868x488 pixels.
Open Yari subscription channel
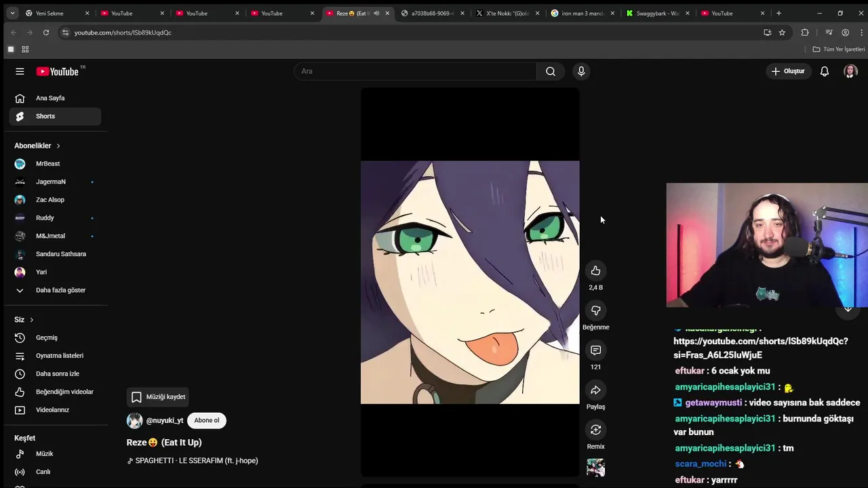point(55,272)
